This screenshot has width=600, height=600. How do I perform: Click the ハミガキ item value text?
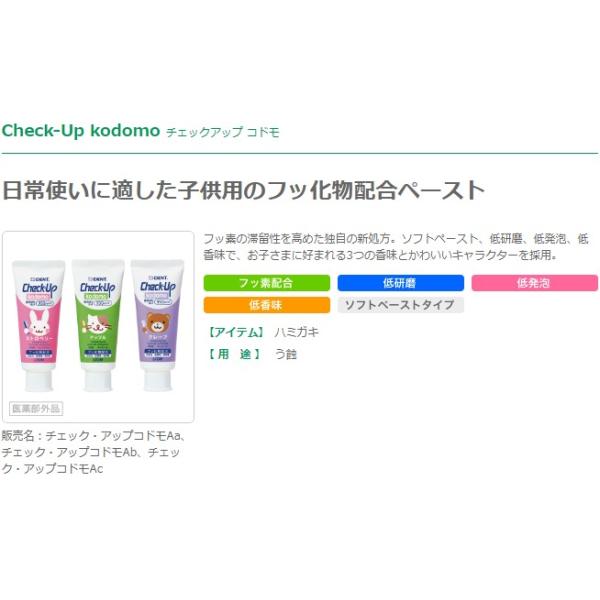[x=296, y=332]
